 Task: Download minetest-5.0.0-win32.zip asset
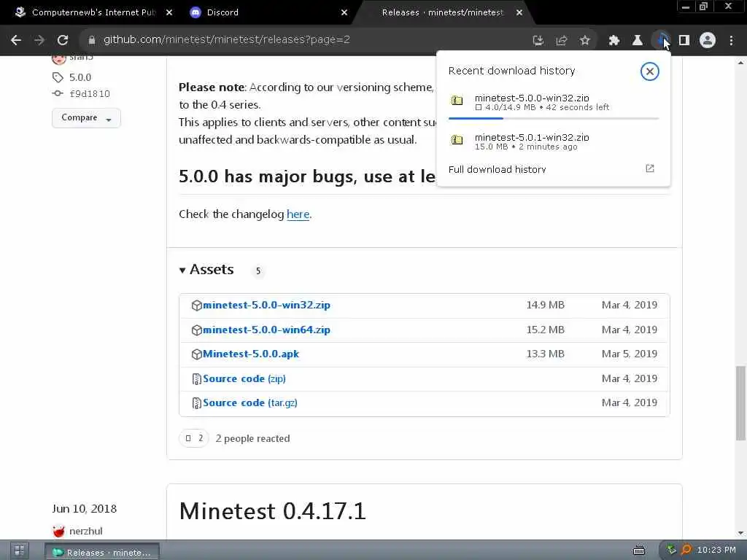266,306
